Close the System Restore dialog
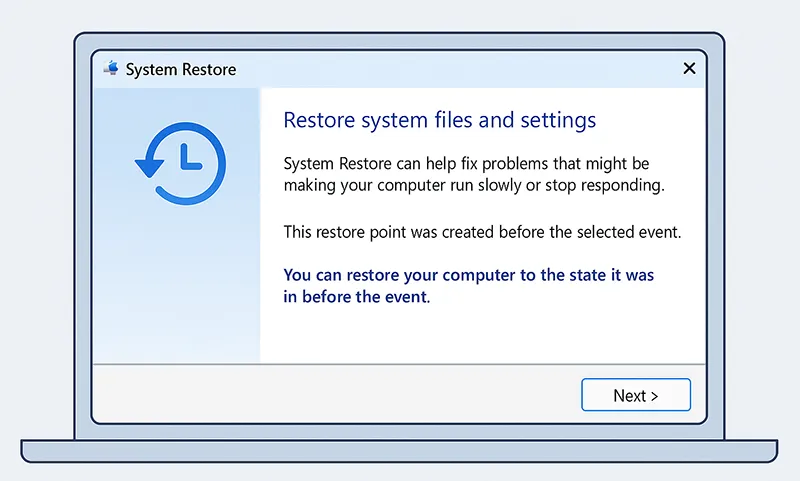Image resolution: width=800 pixels, height=481 pixels. coord(689,69)
